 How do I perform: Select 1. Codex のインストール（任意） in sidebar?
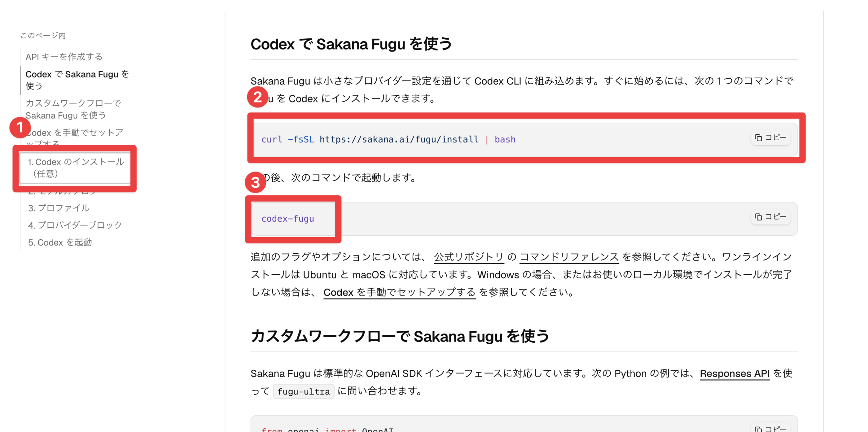point(76,168)
